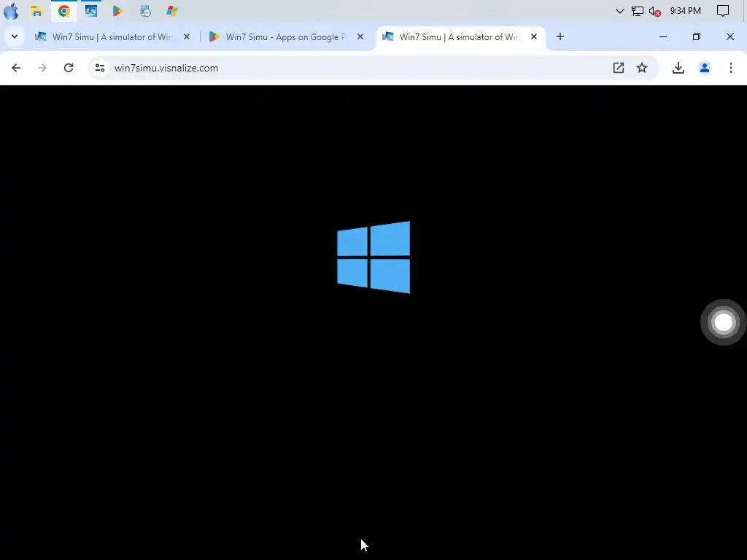Viewport: 747px width, 560px height.
Task: Click the colorful Windows flag taskbar icon
Action: (x=172, y=11)
